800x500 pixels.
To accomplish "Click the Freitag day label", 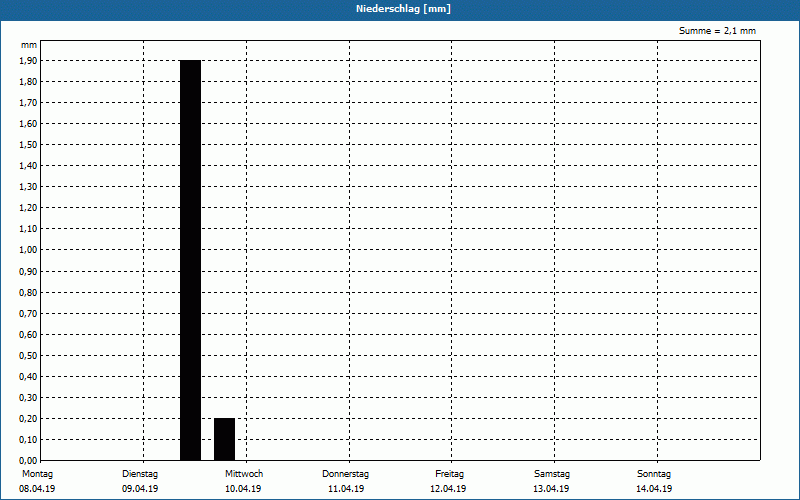I will point(449,474).
